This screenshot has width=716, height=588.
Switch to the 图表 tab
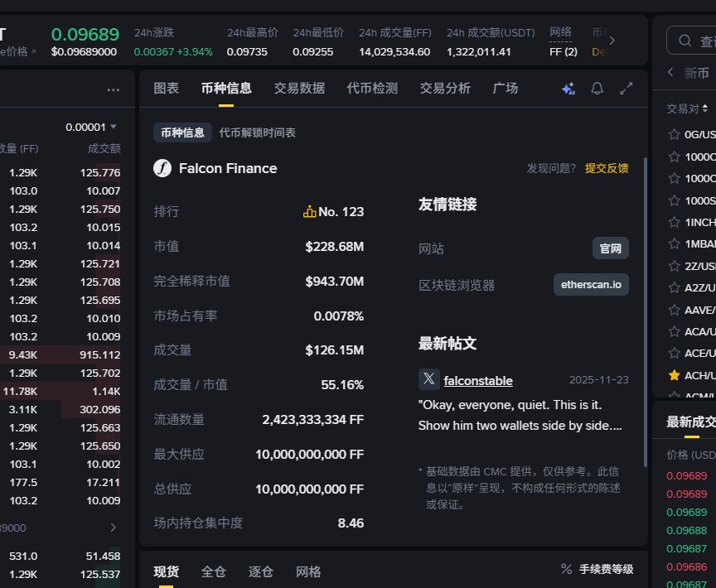click(x=167, y=89)
